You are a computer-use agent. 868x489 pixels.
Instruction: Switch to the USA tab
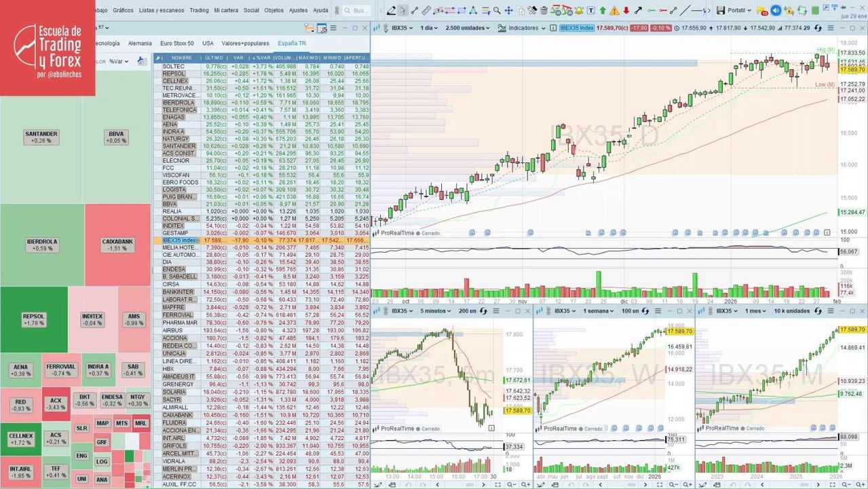click(x=208, y=43)
